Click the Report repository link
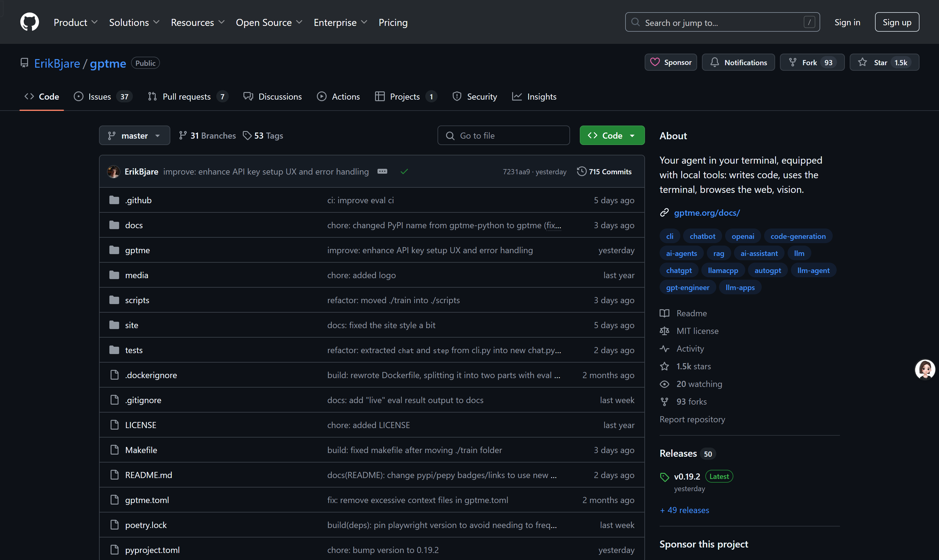The image size is (939, 560). coord(692,419)
